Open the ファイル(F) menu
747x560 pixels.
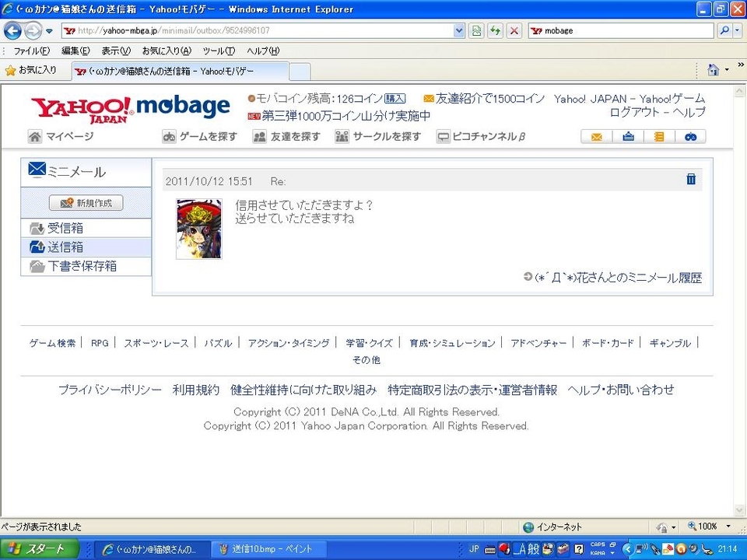(31, 51)
